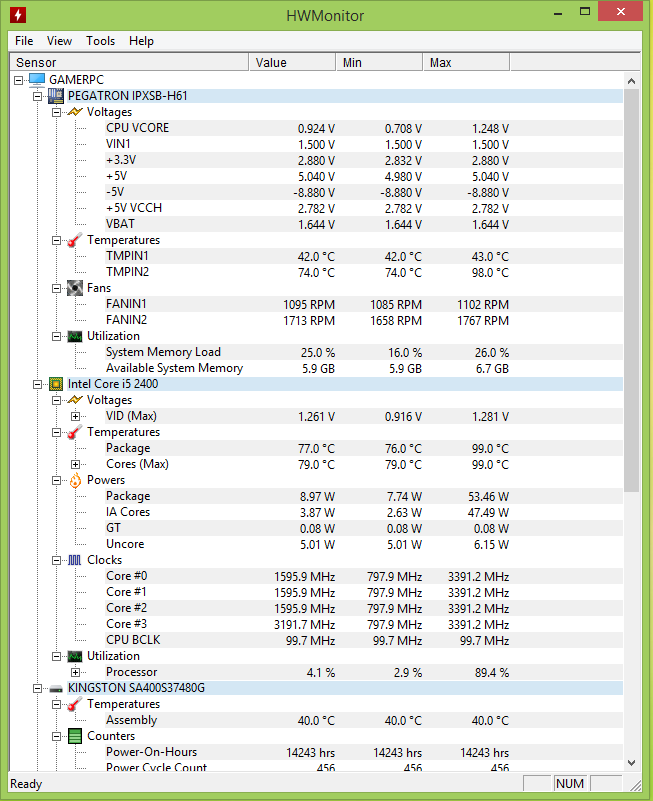Open the Tools menu
The height and width of the screenshot is (801, 653).
101,41
